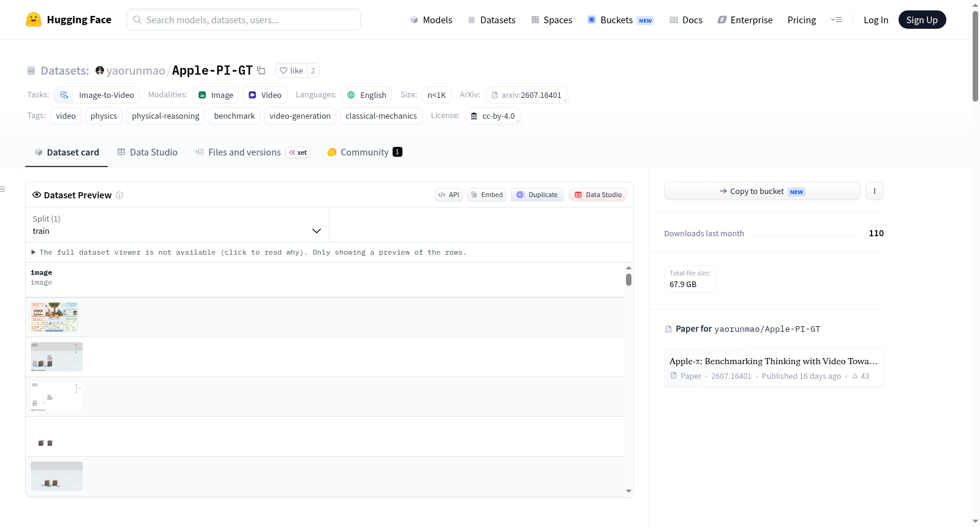
Task: Like the Apple-PI-GT dataset
Action: point(291,70)
